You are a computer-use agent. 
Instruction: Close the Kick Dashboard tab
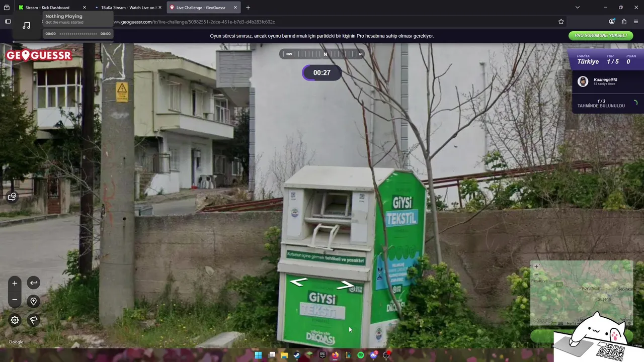(84, 8)
